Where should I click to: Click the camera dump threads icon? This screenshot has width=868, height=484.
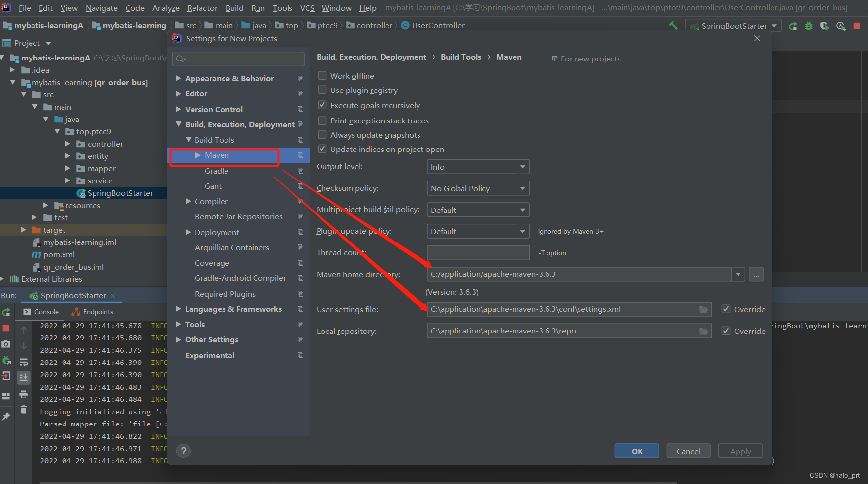(x=6, y=344)
